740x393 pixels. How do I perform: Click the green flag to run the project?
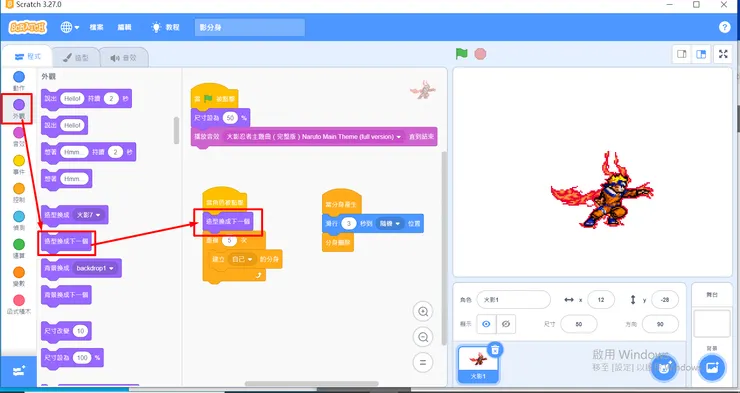coord(462,54)
